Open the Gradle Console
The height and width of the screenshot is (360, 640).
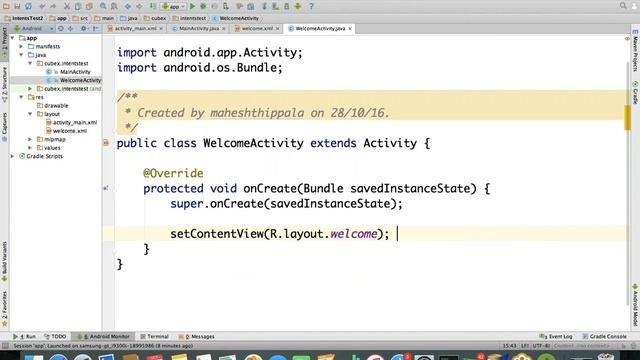click(604, 337)
